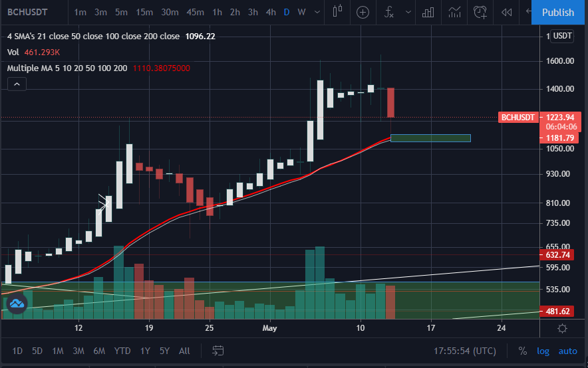
Task: Switch to 5m timeframe
Action: pyautogui.click(x=121, y=13)
